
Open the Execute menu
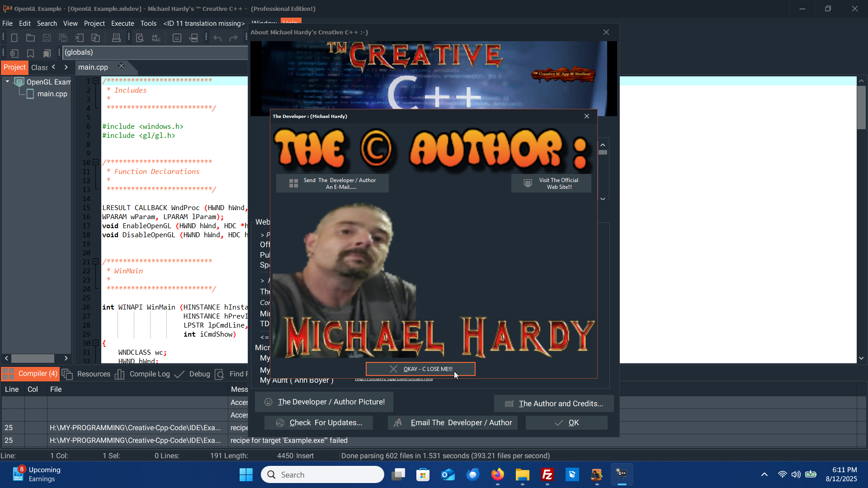point(123,23)
